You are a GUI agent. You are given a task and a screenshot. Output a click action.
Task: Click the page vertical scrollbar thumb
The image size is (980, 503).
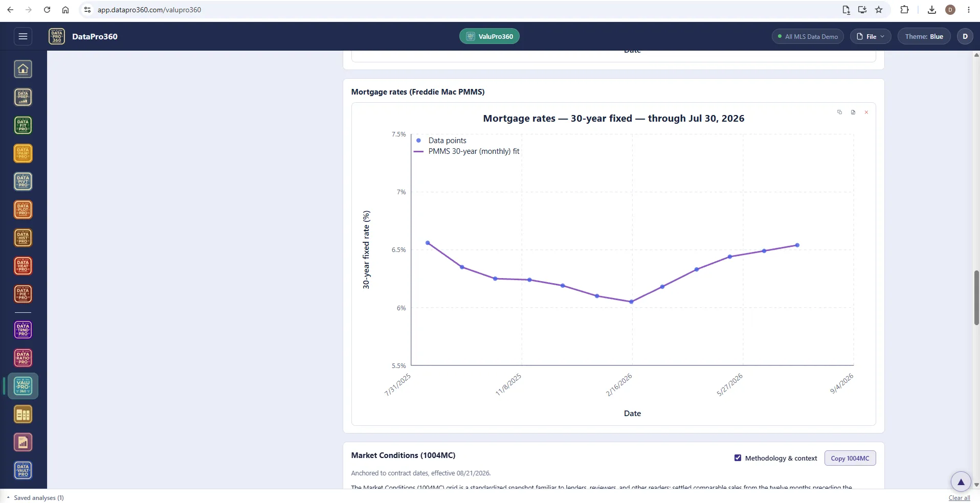(976, 298)
